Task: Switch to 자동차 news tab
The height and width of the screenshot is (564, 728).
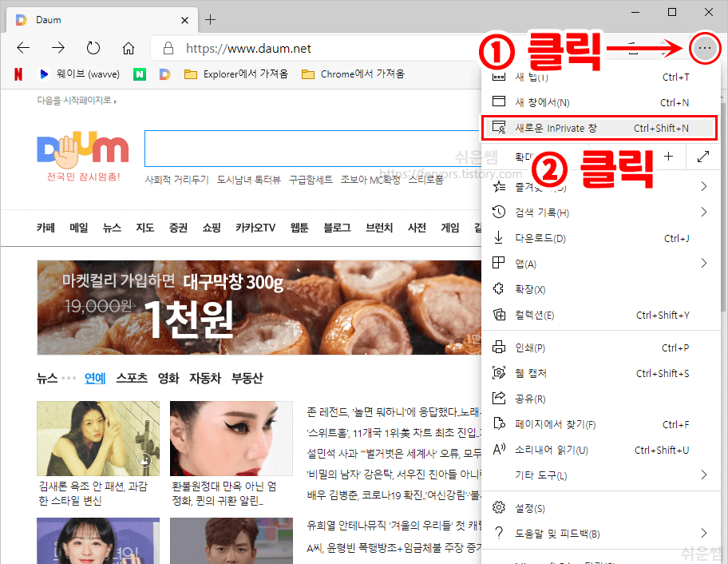Action: click(204, 378)
